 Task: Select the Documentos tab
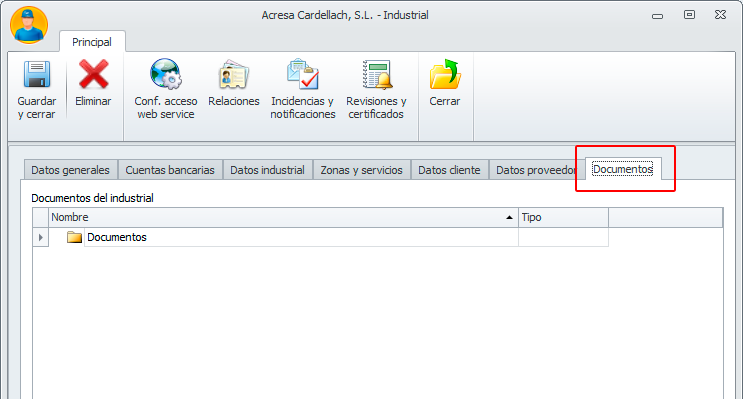[x=623, y=169]
